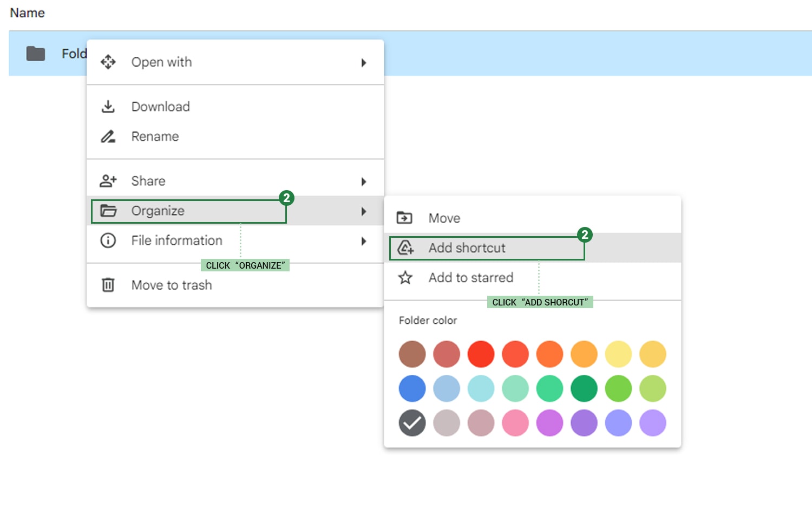The width and height of the screenshot is (812, 514).
Task: Click the Open with option
Action: (161, 62)
